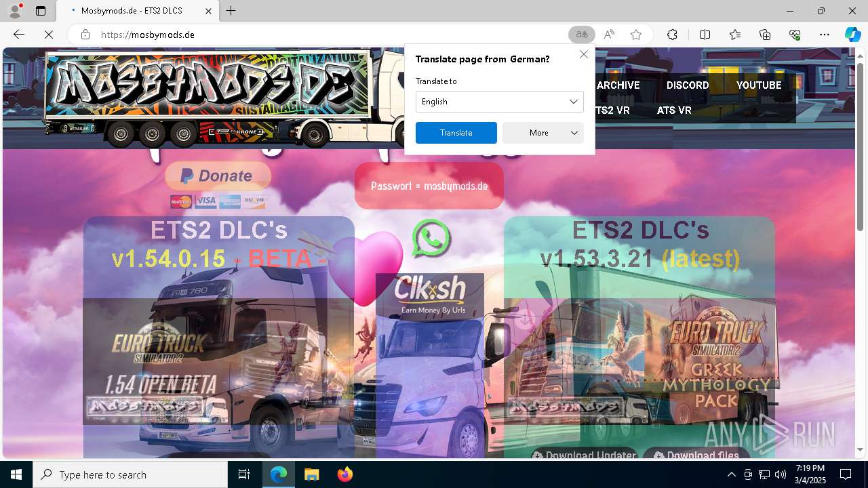Screen dimensions: 868x488
Task: Open Microsoft Edge from the taskbar
Action: (279, 474)
